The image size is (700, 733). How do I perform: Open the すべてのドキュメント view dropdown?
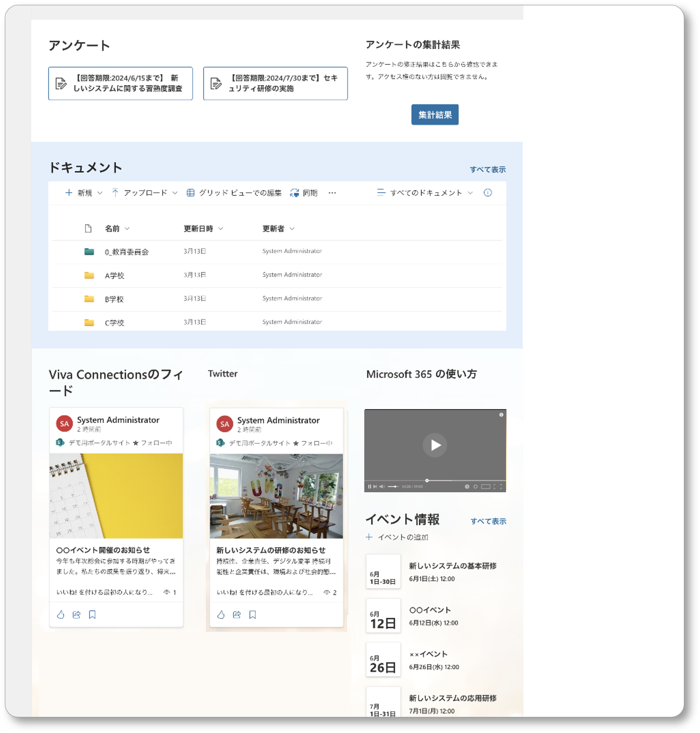coord(425,193)
